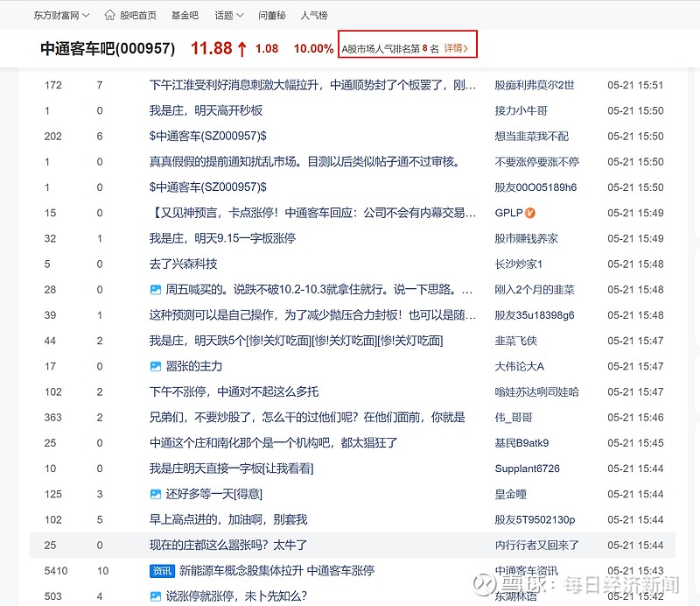
Task: Open the A股市场人气排名 详情 link
Action: tap(451, 46)
